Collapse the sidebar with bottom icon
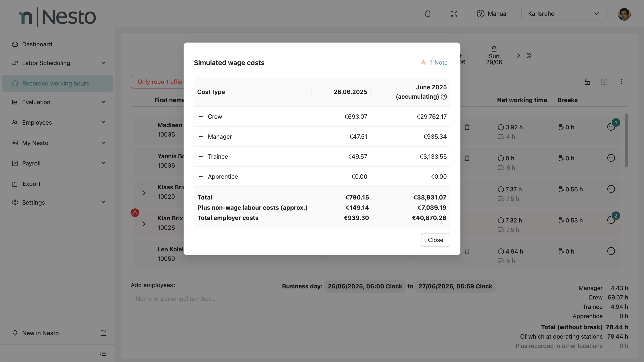The image size is (644, 362). 103,355
